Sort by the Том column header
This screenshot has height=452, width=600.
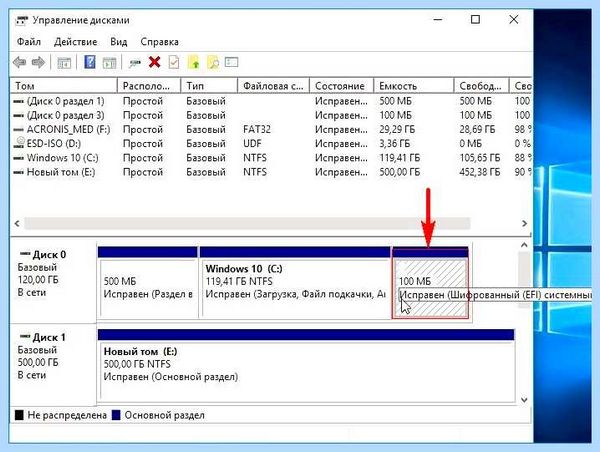point(64,86)
